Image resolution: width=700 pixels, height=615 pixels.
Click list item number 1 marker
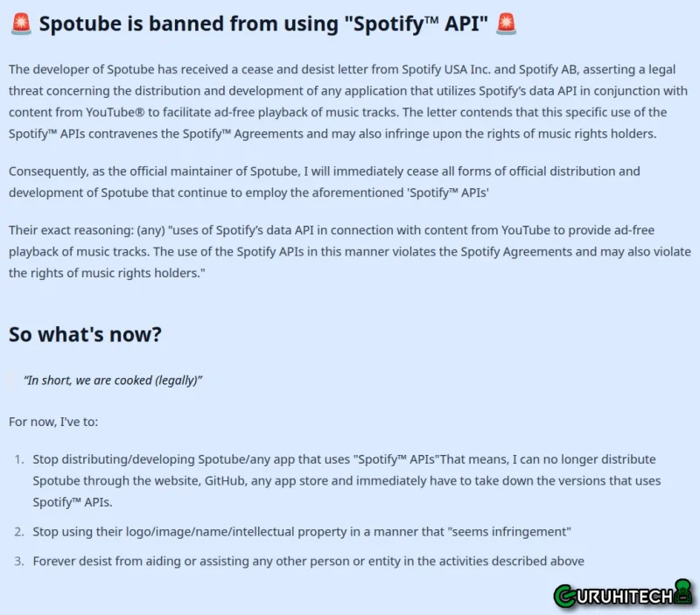tap(18, 459)
